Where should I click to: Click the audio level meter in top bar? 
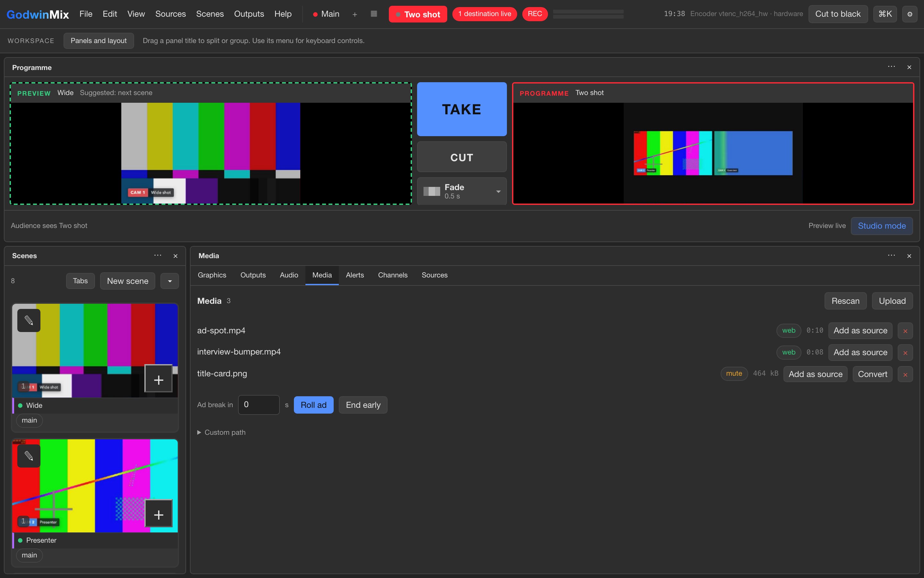[588, 14]
